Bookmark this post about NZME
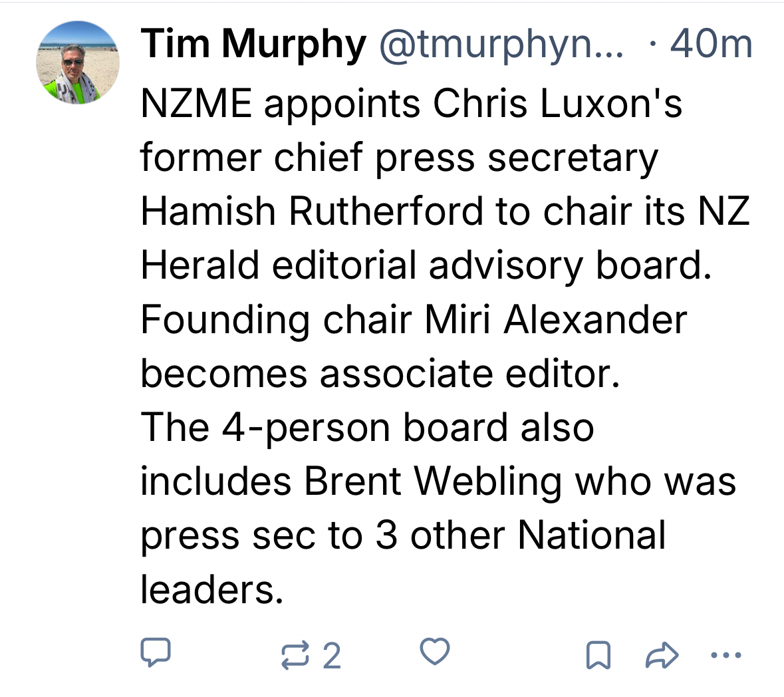This screenshot has width=784, height=697. click(598, 654)
